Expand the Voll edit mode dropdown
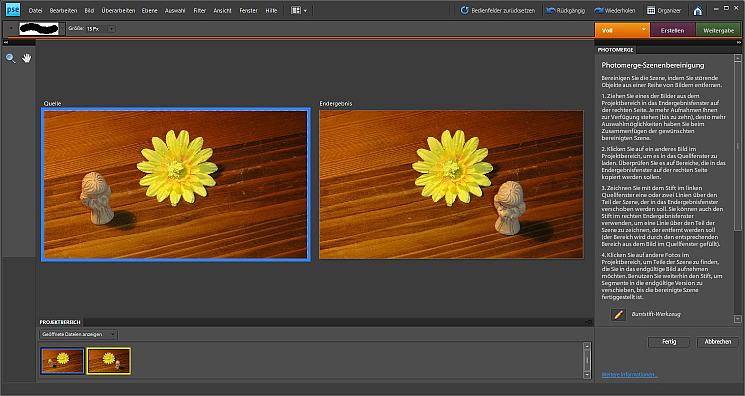 click(644, 29)
